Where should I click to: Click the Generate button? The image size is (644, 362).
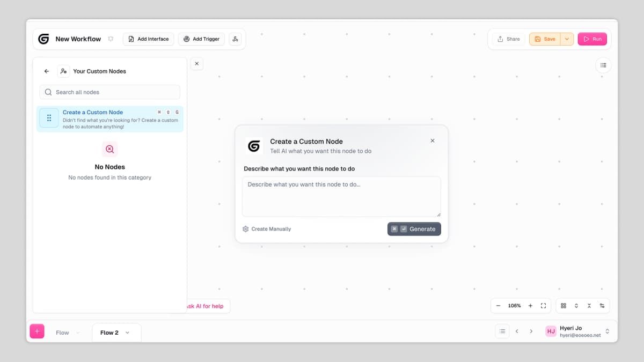tap(414, 229)
